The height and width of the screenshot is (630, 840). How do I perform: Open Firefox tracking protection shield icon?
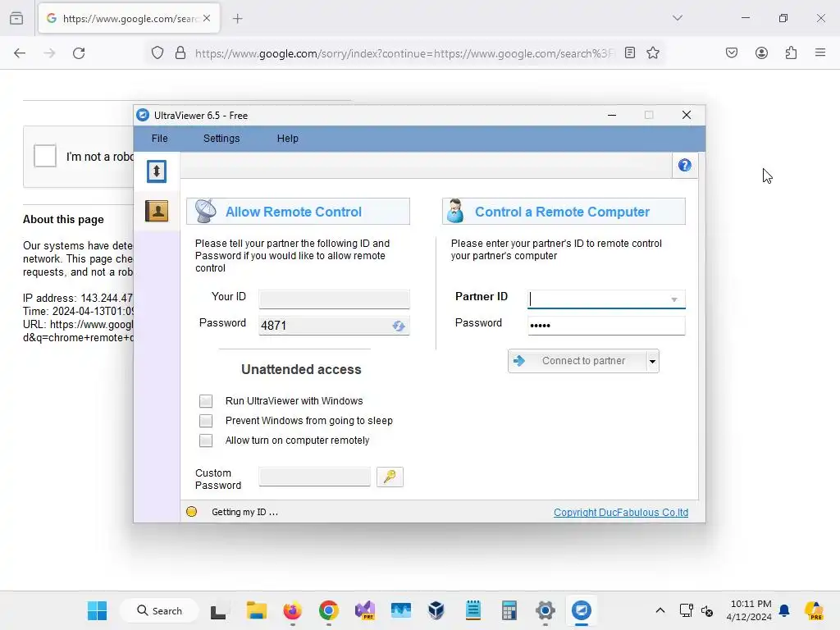(157, 53)
